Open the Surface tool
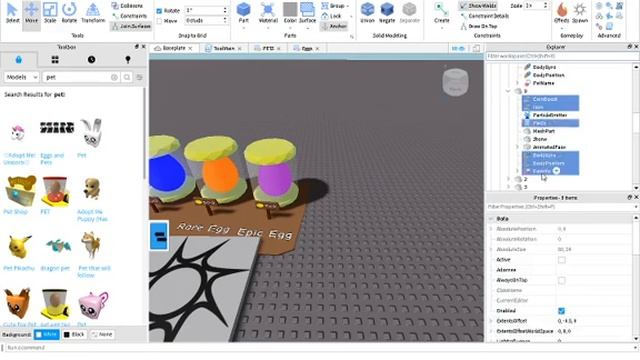Image resolution: width=640 pixels, height=360 pixels. tap(307, 13)
